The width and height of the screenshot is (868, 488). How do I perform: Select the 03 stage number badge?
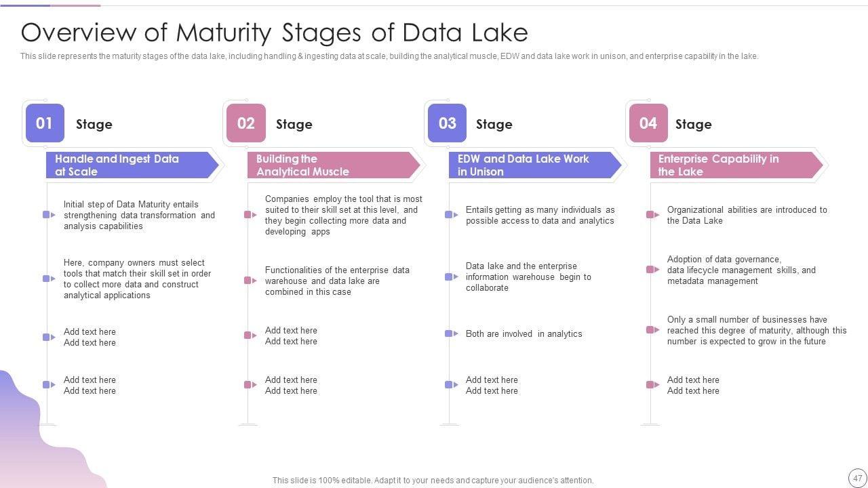pyautogui.click(x=447, y=123)
